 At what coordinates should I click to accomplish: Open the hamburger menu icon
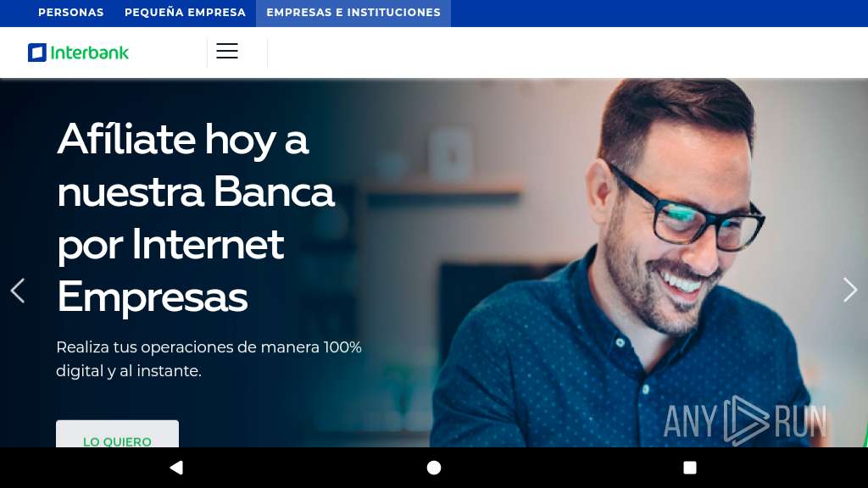click(227, 51)
